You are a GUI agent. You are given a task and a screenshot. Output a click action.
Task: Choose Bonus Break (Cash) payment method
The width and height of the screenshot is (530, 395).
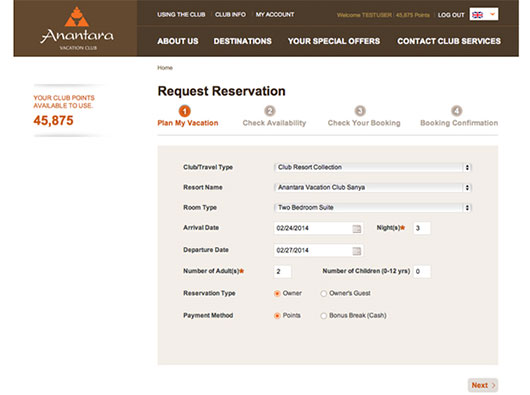[x=323, y=316]
